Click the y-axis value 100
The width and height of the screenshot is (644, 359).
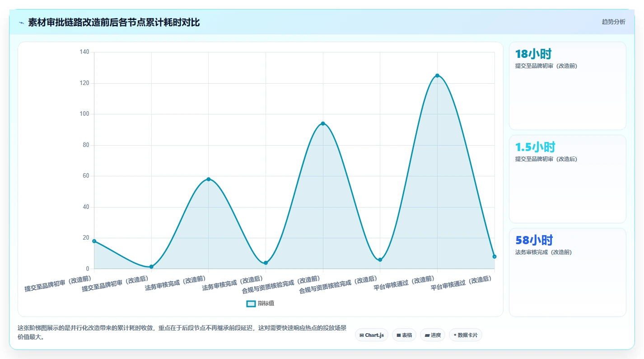click(x=84, y=114)
